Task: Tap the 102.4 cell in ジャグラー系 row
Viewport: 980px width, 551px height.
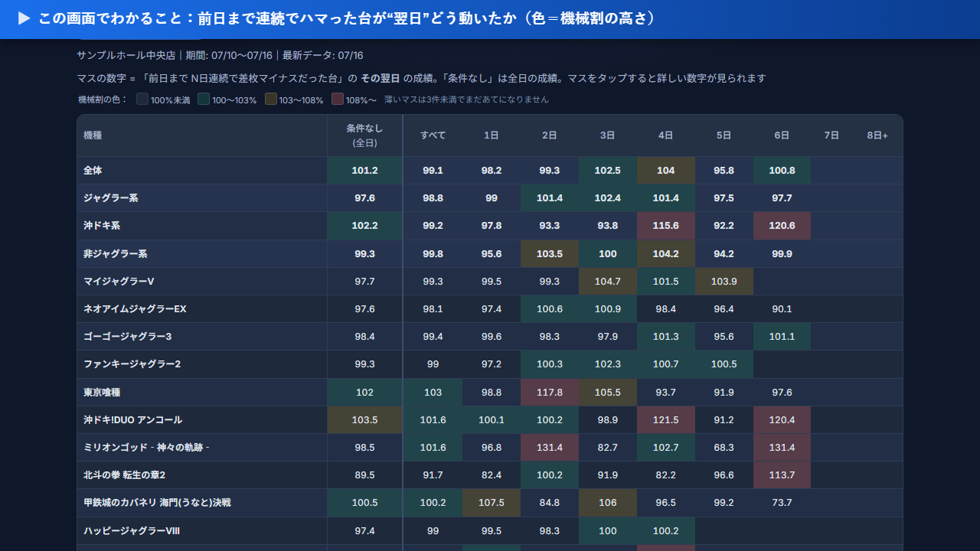Action: click(608, 198)
